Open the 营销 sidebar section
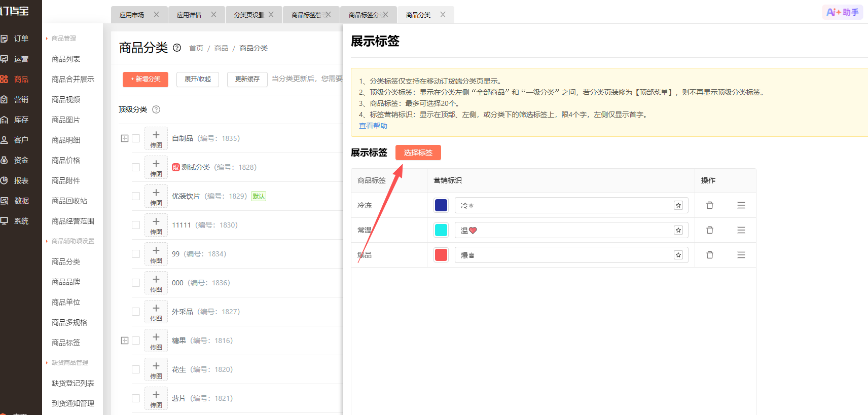This screenshot has width=868, height=415. click(x=15, y=99)
